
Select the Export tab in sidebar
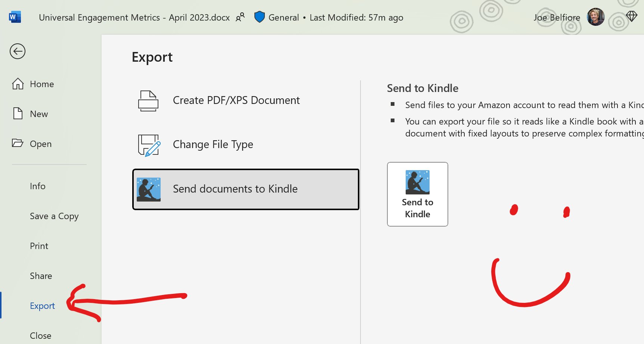(x=42, y=306)
